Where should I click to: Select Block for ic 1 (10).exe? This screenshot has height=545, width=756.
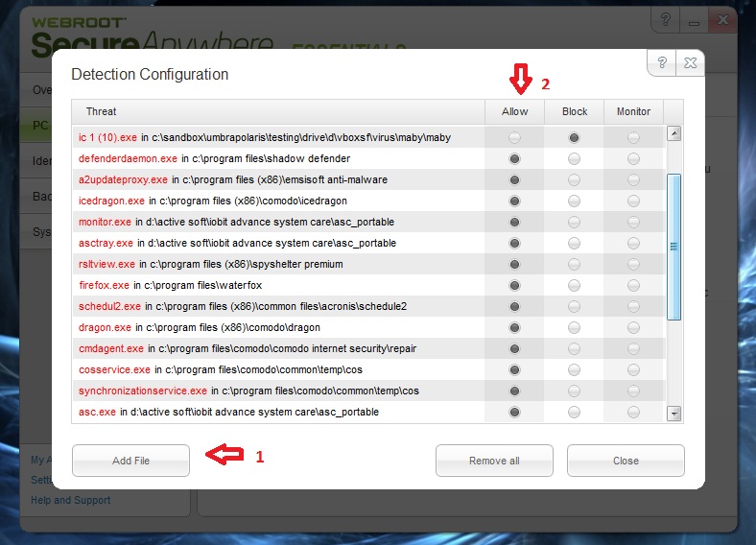tap(574, 138)
